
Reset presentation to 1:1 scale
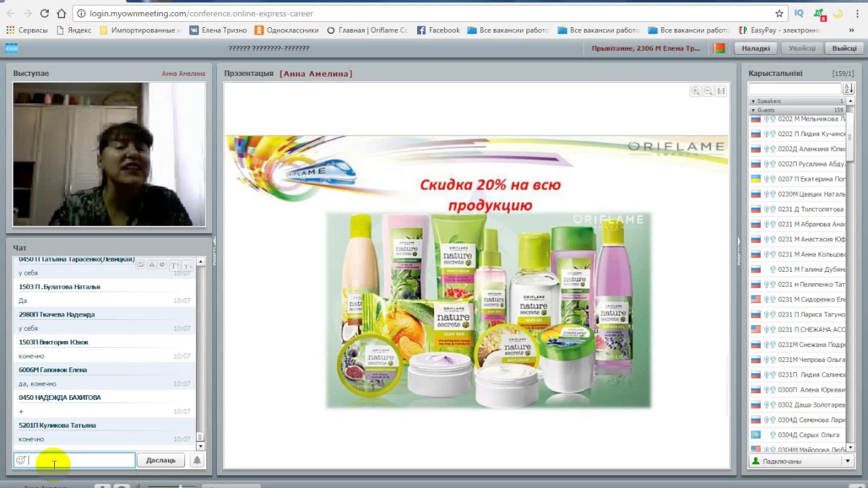coord(721,91)
